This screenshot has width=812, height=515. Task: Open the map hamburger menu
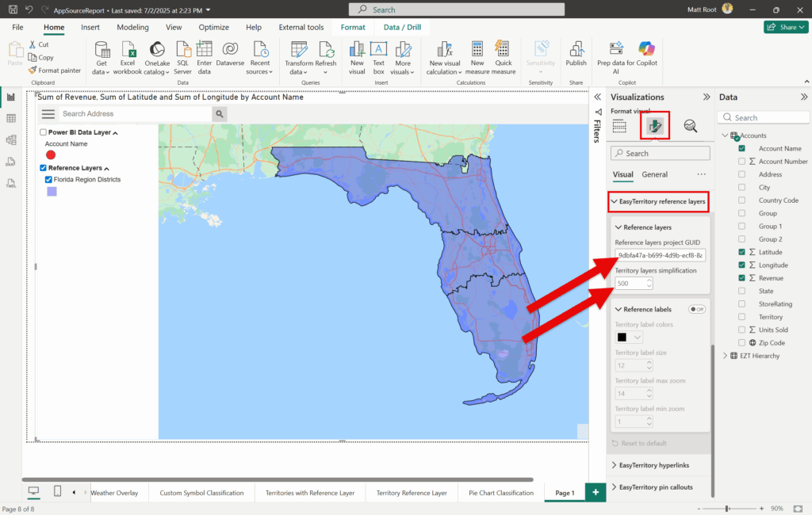click(x=48, y=114)
